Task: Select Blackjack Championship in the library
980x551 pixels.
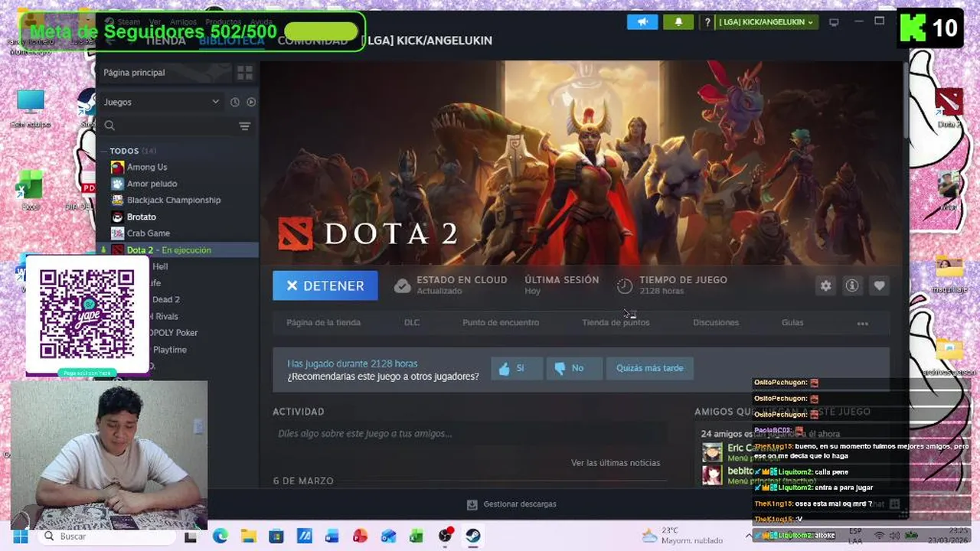Action: click(174, 200)
